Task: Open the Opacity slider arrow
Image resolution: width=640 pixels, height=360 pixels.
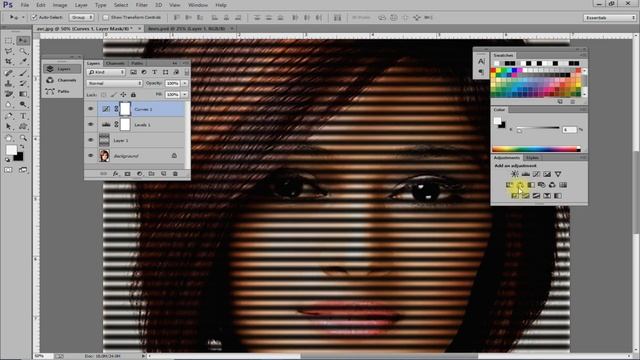Action: point(185,83)
